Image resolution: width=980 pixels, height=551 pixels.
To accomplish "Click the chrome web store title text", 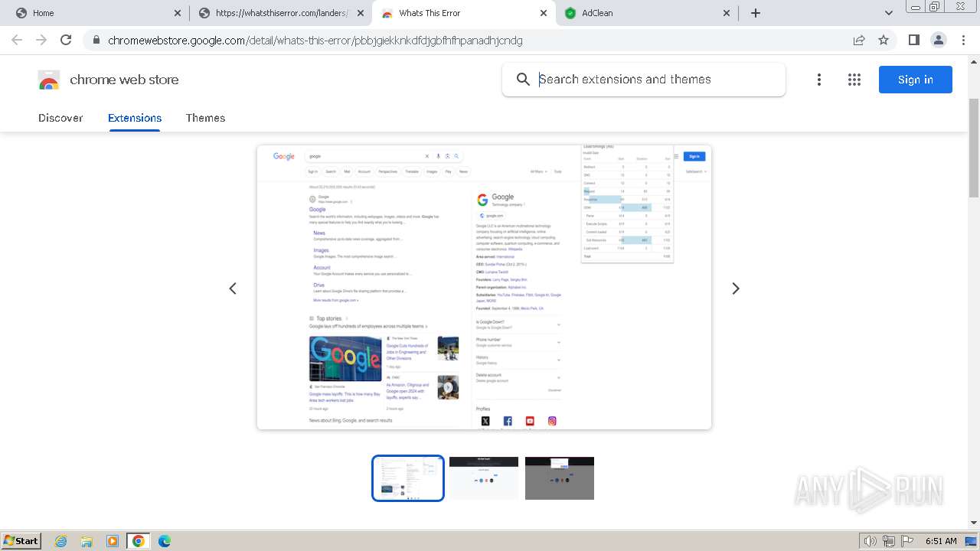I will (x=124, y=80).
